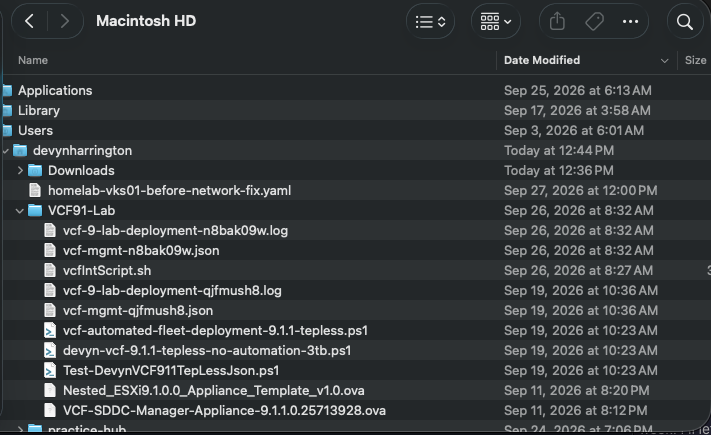Viewport: 711px width, 435px height.
Task: Click the Sep 11, 2026 8:20 PM date
Action: [x=577, y=391]
